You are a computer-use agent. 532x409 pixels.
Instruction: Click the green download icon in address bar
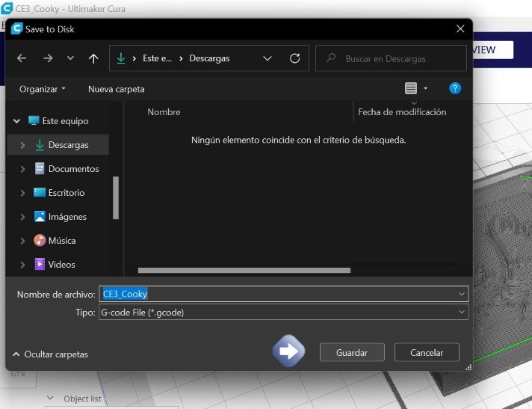[121, 58]
